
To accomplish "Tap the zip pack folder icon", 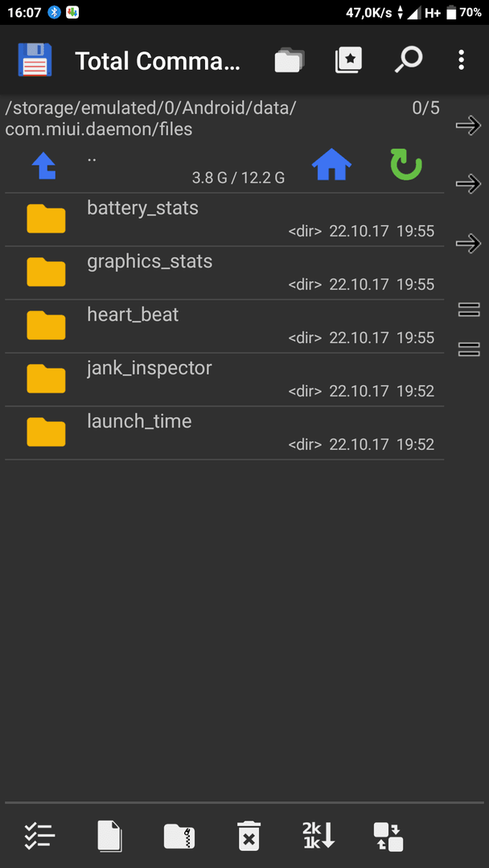I will pyautogui.click(x=179, y=836).
